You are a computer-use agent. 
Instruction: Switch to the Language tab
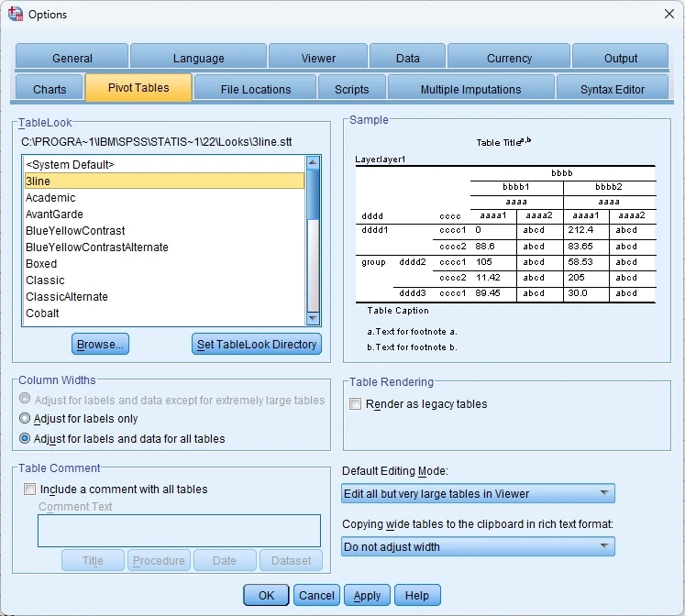[198, 57]
